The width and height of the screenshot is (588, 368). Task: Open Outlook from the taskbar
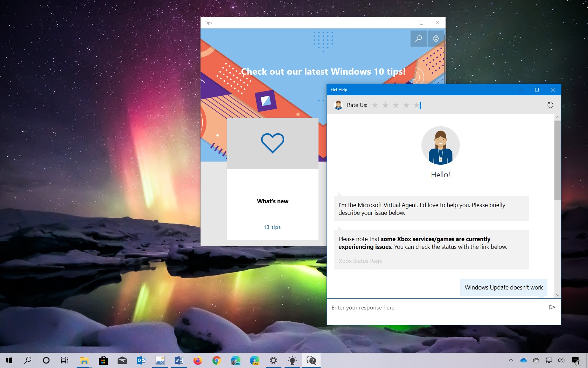point(141,360)
